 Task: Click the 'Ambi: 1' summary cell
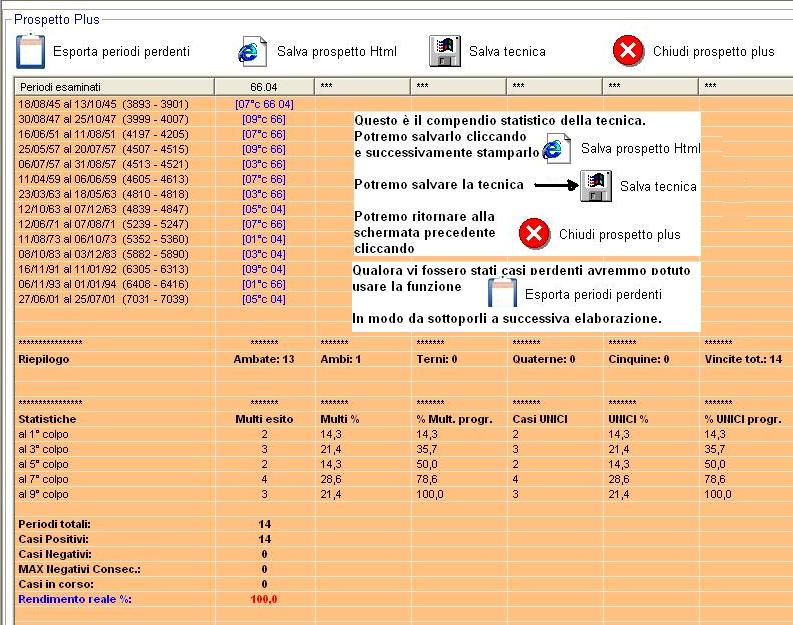[x=341, y=360]
